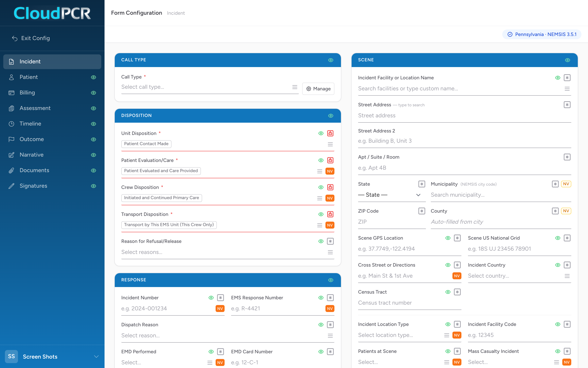This screenshot has width=588, height=368.
Task: Click the asterisk box for Dispatch Reason
Action: (330, 325)
